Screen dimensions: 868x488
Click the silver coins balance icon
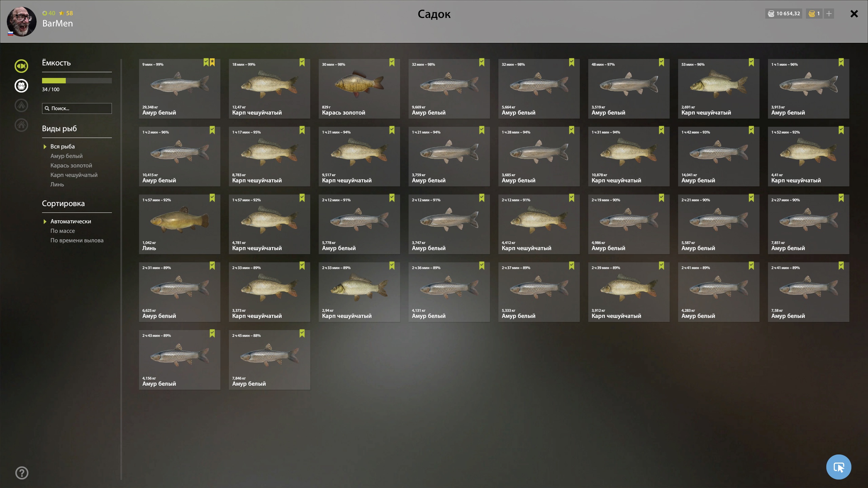pos(771,14)
